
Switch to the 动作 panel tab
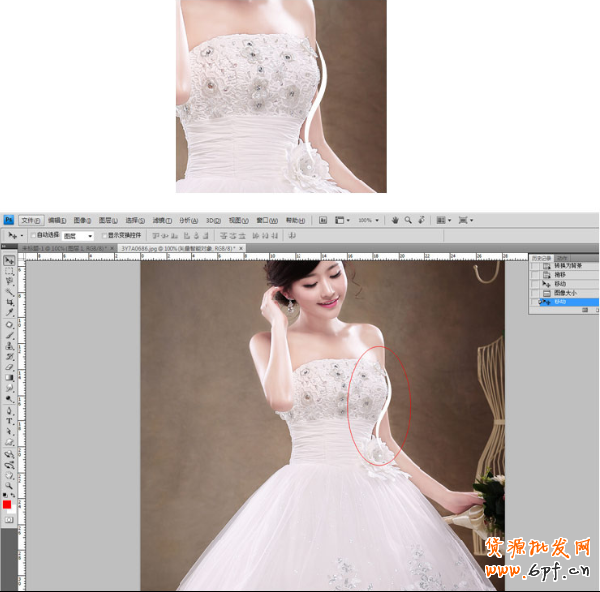point(562,257)
